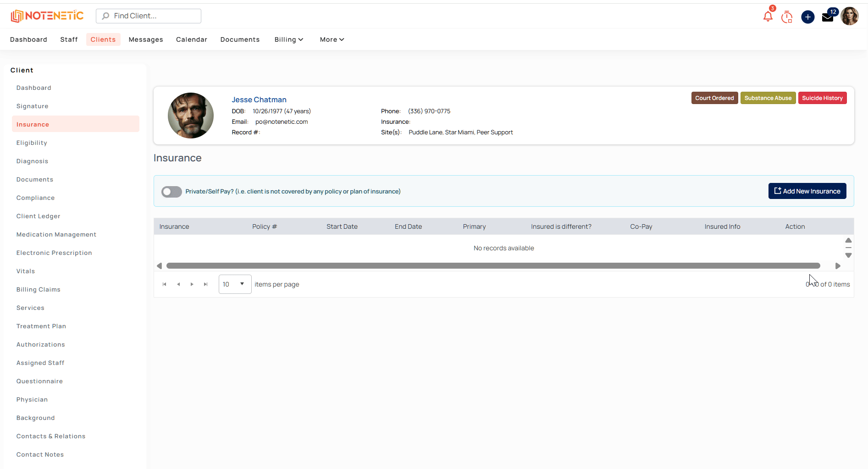Select the Clients menu tab
Image resolution: width=868 pixels, height=469 pixels.
tap(103, 39)
